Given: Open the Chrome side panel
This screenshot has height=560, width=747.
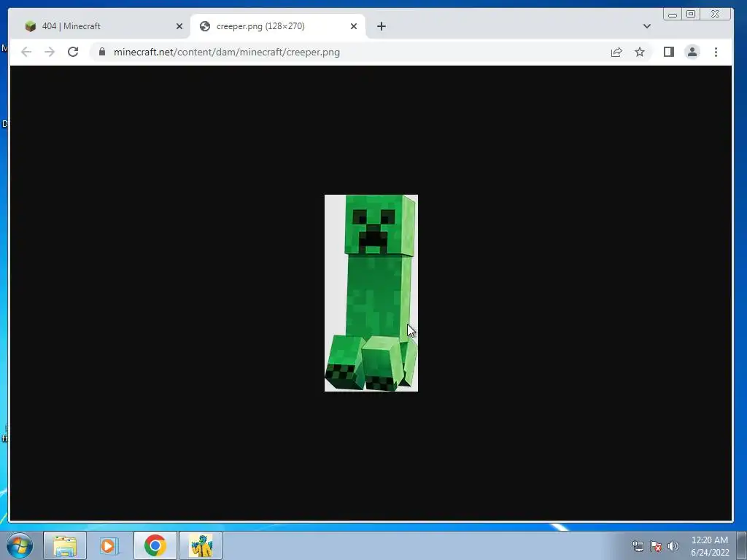Looking at the screenshot, I should coord(669,52).
